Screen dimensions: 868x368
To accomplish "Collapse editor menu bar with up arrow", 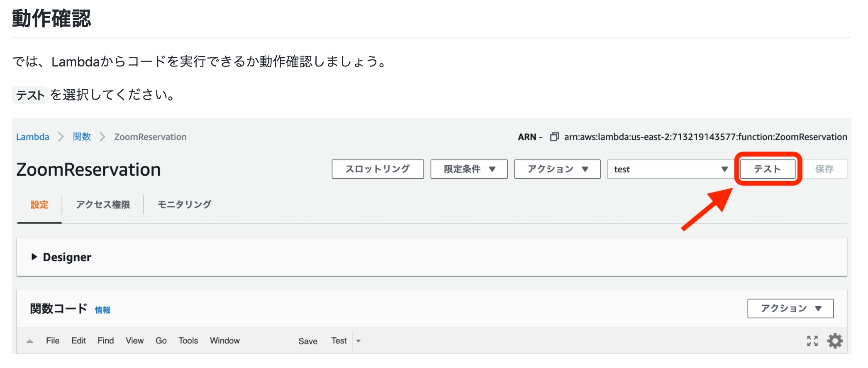I will pyautogui.click(x=30, y=341).
